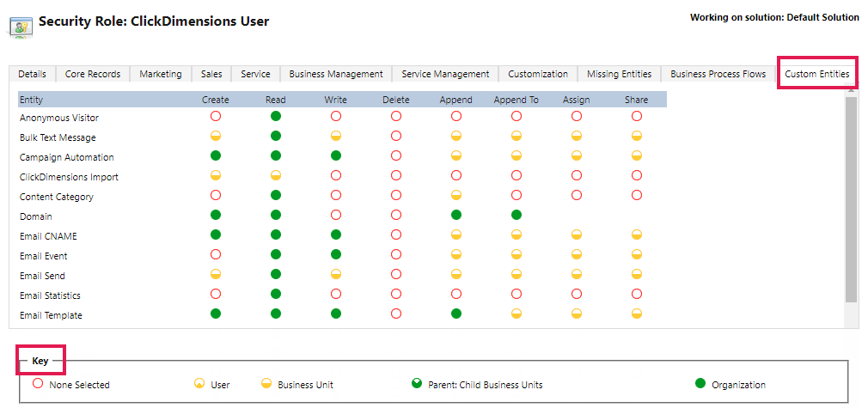The width and height of the screenshot is (868, 408).
Task: Toggle Delete privilege for Domain
Action: (x=396, y=215)
